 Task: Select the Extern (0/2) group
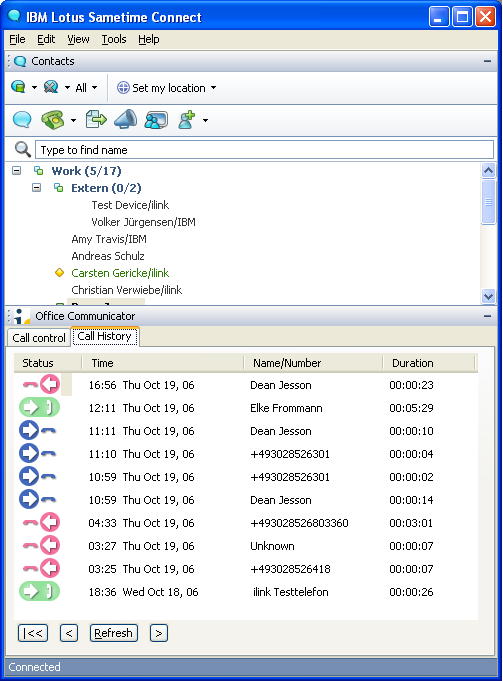tap(106, 188)
